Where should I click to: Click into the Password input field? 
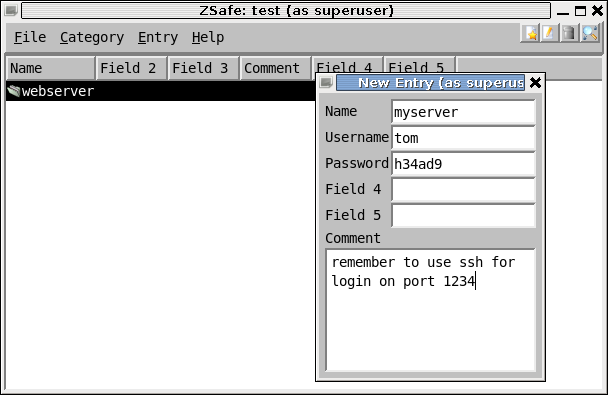[x=463, y=164]
